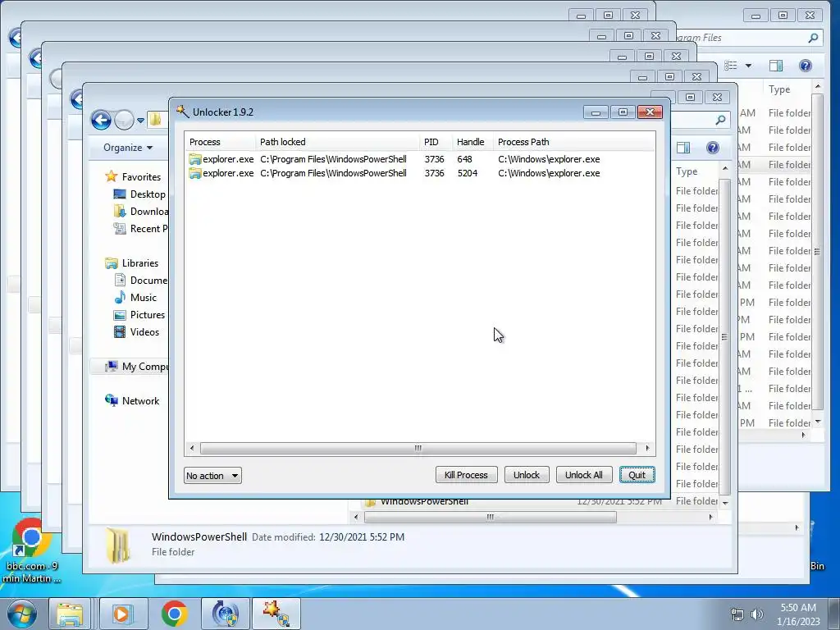Viewport: 840px width, 630px height.
Task: Click forward button in front Explorer window
Action: tap(125, 120)
